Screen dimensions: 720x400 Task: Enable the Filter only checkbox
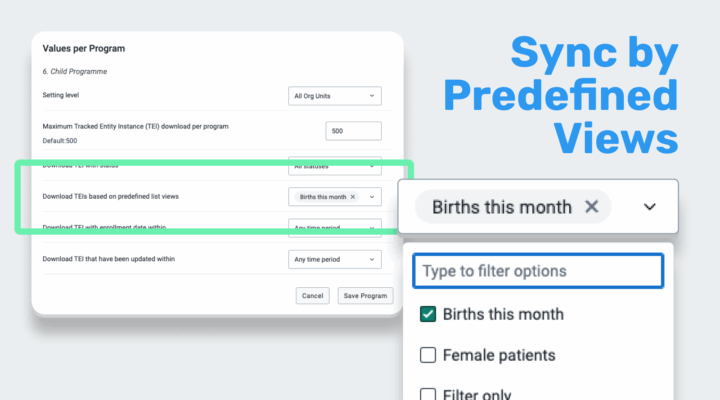tap(428, 393)
